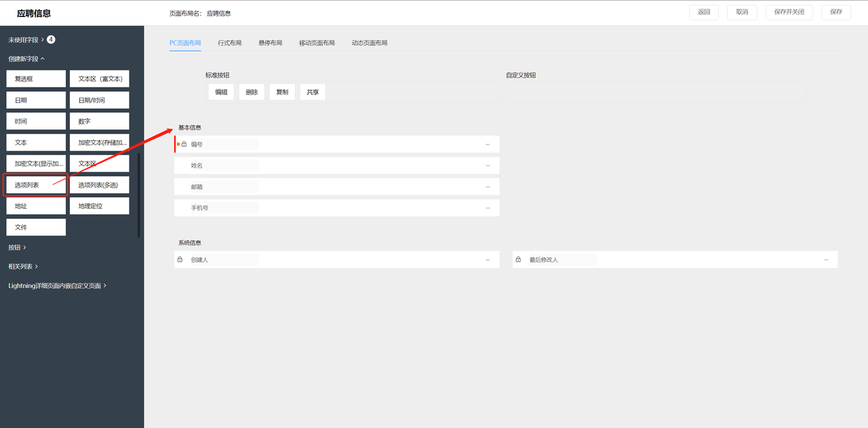Collapse the 创建新字段 section
This screenshot has height=428, width=868.
click(x=26, y=59)
